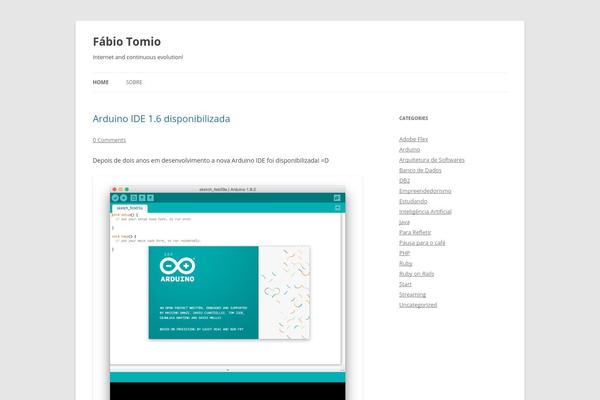Open Arduino category

pyautogui.click(x=409, y=150)
